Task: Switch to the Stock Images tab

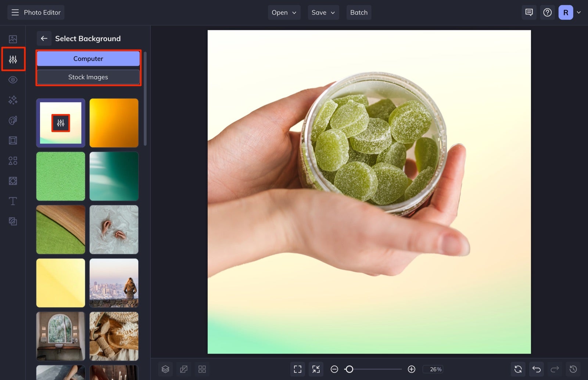Action: pyautogui.click(x=88, y=77)
